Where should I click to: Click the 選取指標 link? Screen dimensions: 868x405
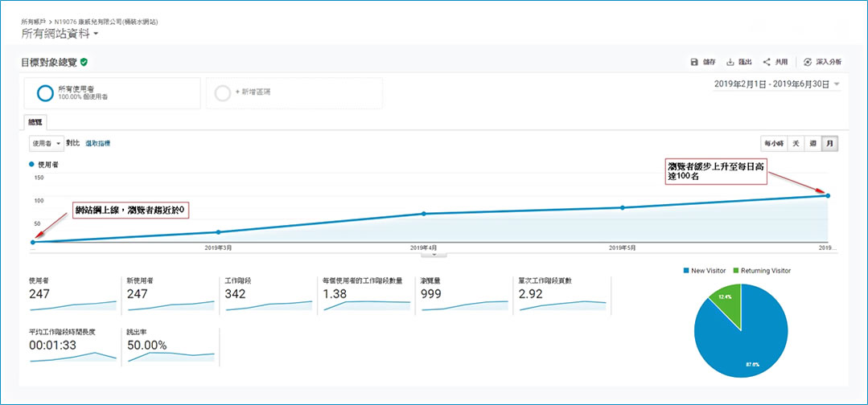97,143
